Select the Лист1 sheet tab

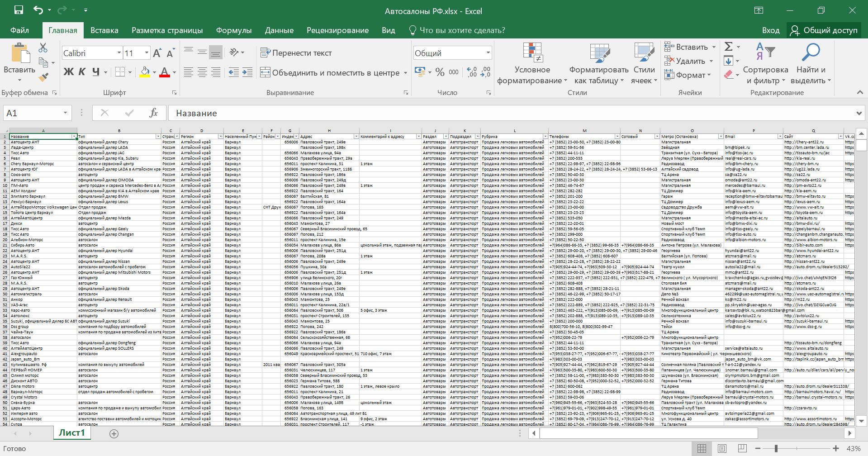72,433
